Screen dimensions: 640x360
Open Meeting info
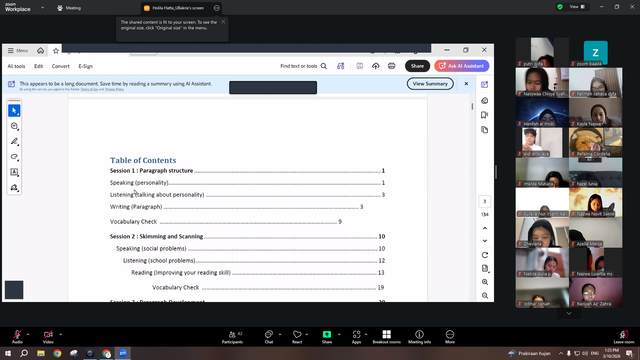[x=419, y=337]
